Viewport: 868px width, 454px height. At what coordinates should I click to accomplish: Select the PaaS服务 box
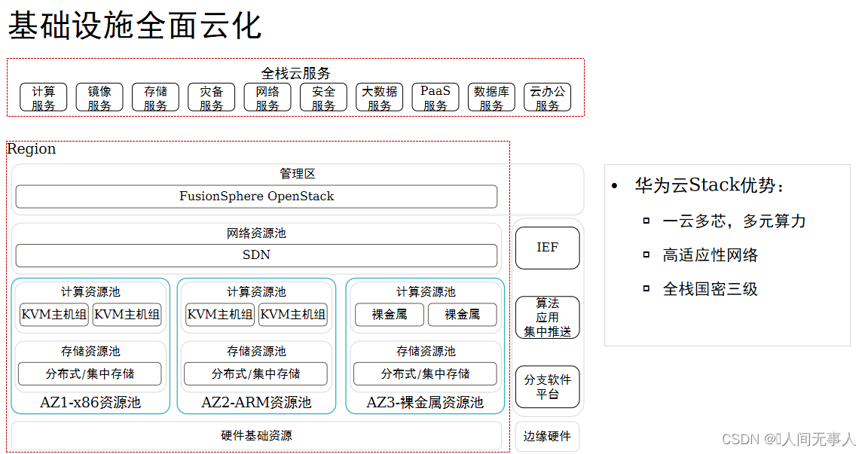click(x=435, y=97)
